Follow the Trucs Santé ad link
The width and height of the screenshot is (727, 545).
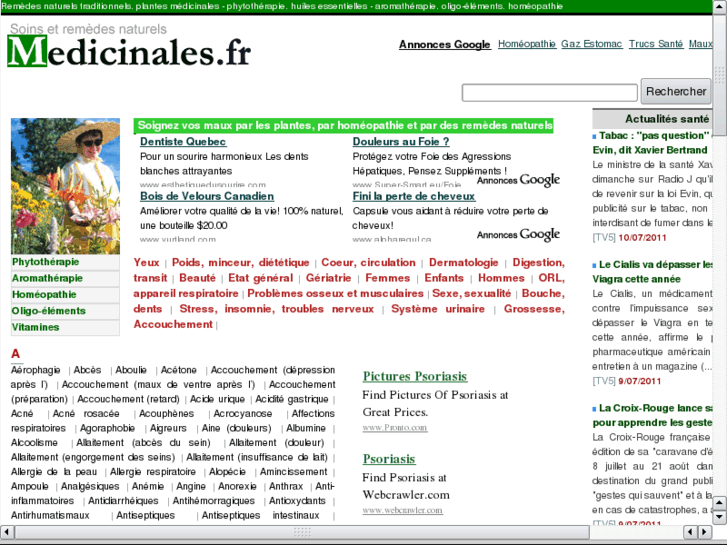point(656,44)
